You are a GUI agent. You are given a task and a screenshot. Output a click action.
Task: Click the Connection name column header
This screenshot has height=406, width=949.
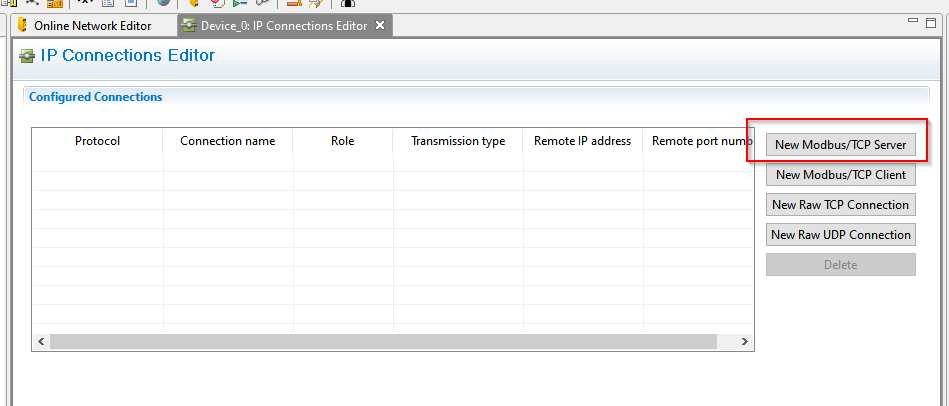[x=228, y=141]
